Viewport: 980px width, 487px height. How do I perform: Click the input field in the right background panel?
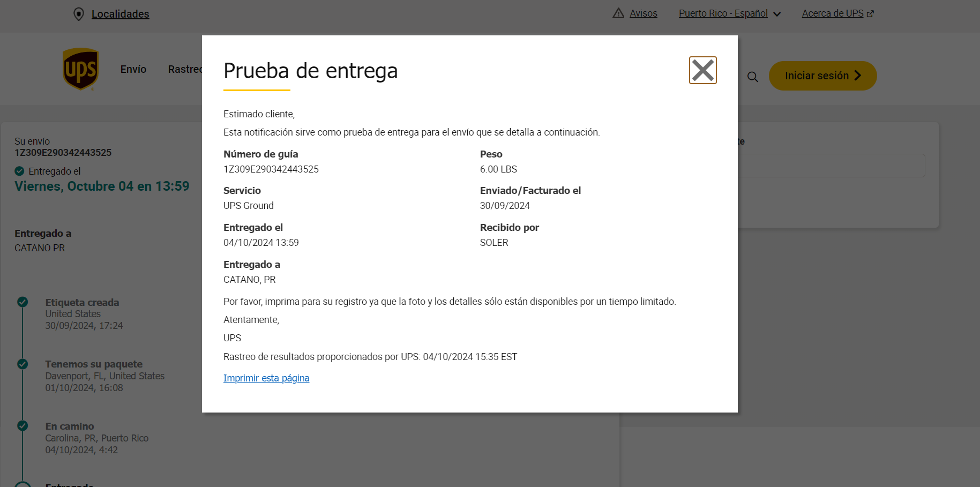831,166
